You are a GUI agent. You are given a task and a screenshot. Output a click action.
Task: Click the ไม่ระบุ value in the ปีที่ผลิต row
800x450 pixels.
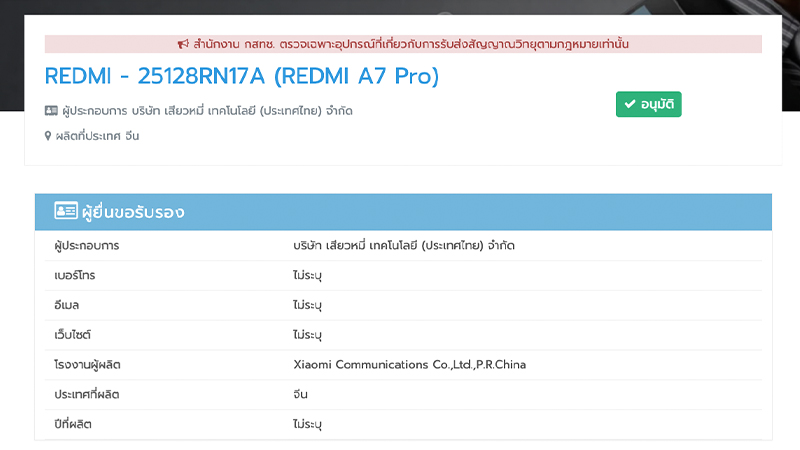pyautogui.click(x=307, y=424)
